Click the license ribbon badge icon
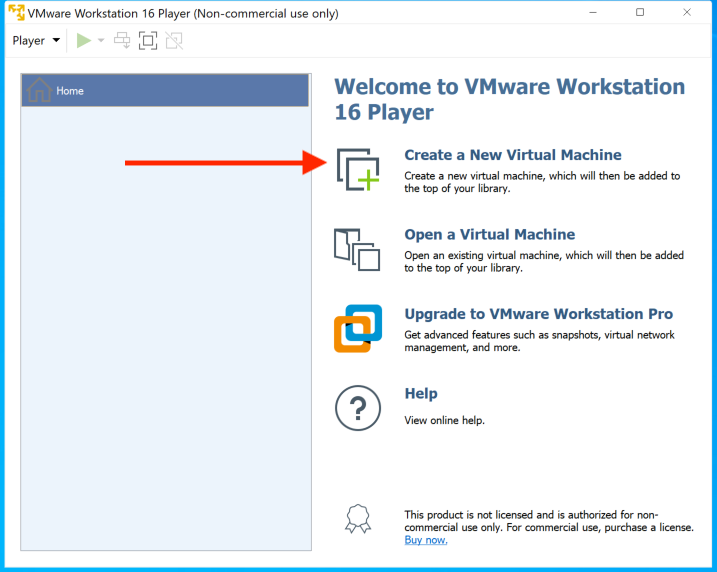Viewport: 717px width, 572px height. coord(357,519)
